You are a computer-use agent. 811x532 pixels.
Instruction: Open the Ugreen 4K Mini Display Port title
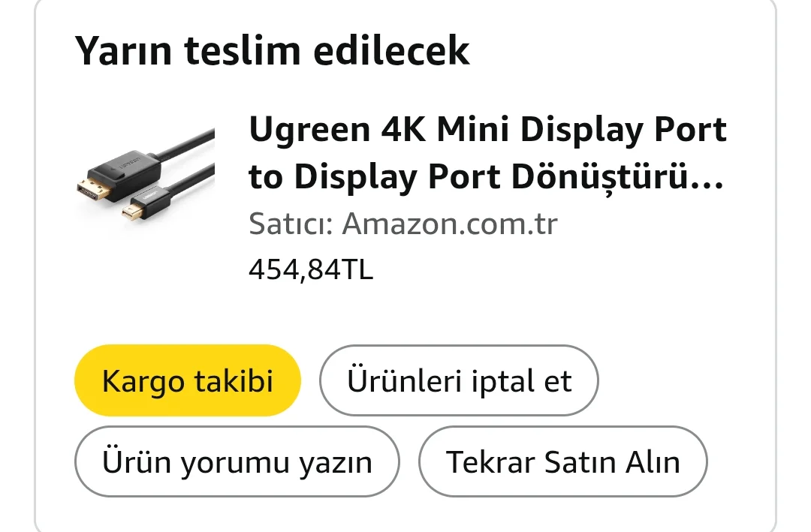tap(487, 152)
